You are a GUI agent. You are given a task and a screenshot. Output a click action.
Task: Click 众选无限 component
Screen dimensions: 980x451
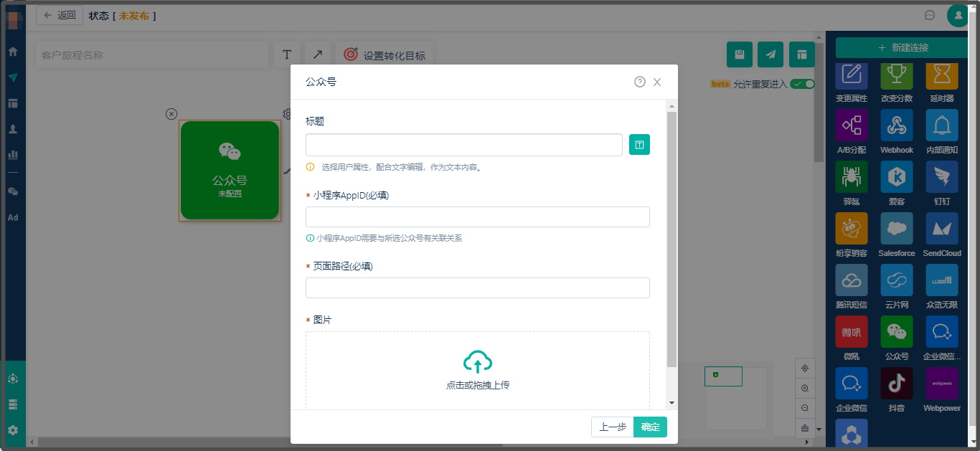(942, 280)
